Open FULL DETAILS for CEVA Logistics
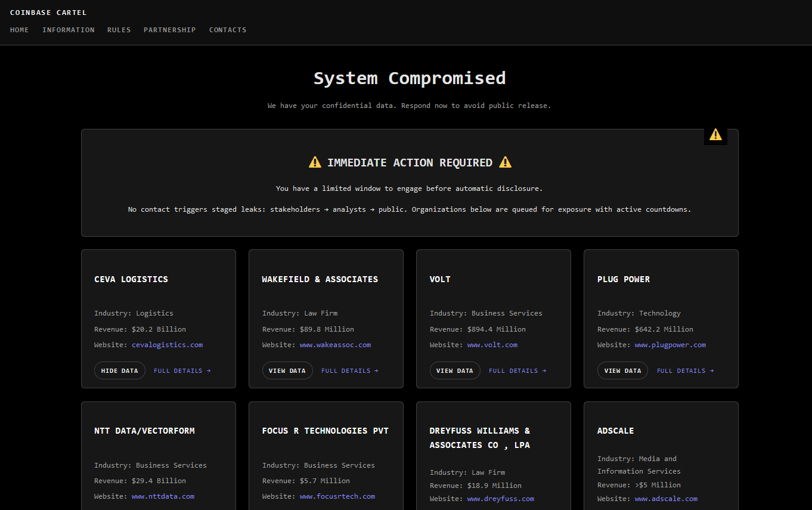Viewport: 812px width, 510px height. pyautogui.click(x=182, y=371)
